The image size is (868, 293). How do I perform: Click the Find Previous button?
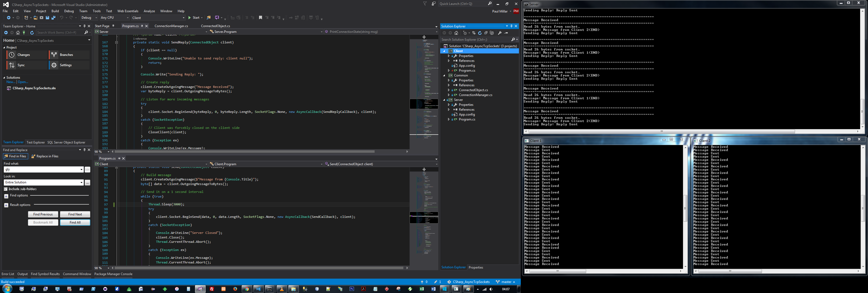pos(43,214)
